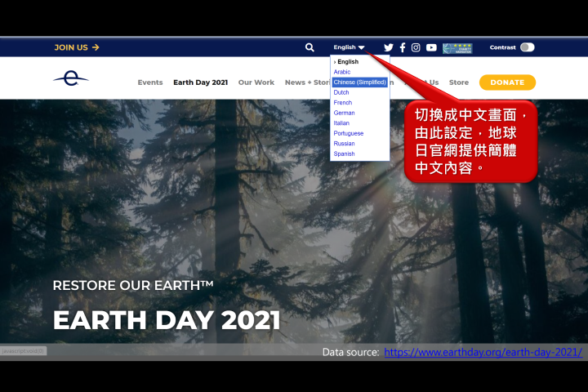Open the Earth Day 2021 nav item

(x=200, y=82)
